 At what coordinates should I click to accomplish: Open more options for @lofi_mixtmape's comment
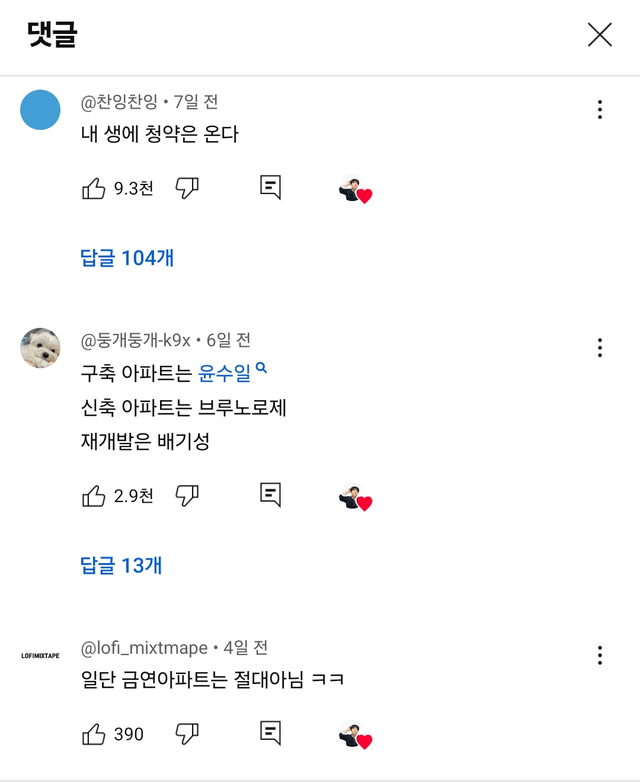(599, 655)
